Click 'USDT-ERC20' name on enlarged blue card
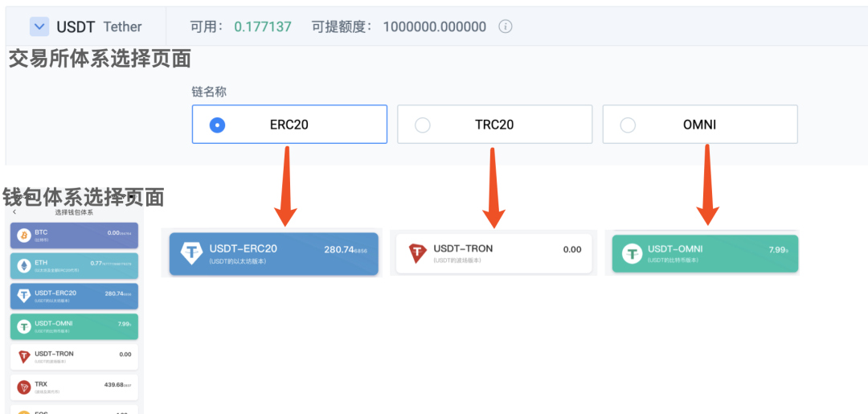The image size is (868, 414). click(x=243, y=248)
